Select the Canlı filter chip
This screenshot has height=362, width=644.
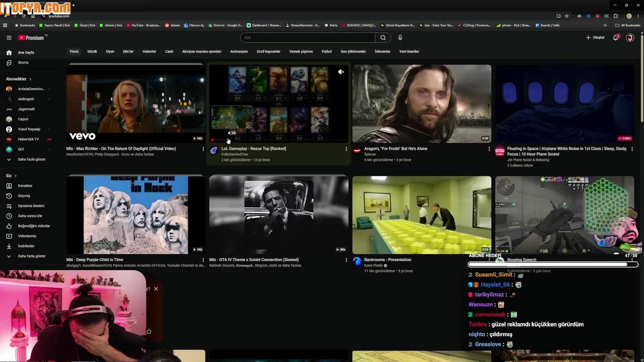tap(169, 51)
